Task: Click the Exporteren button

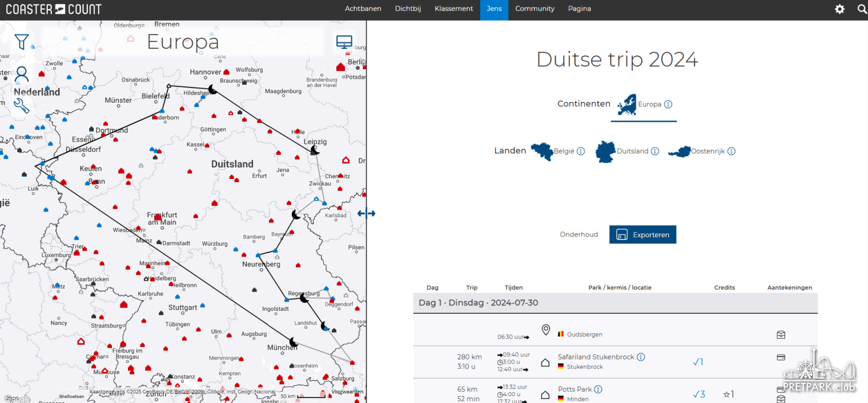Action: pyautogui.click(x=642, y=235)
